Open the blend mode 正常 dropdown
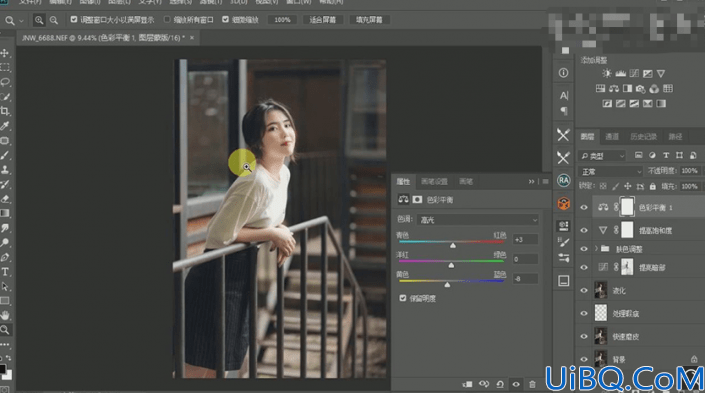This screenshot has height=393, width=705. (611, 172)
